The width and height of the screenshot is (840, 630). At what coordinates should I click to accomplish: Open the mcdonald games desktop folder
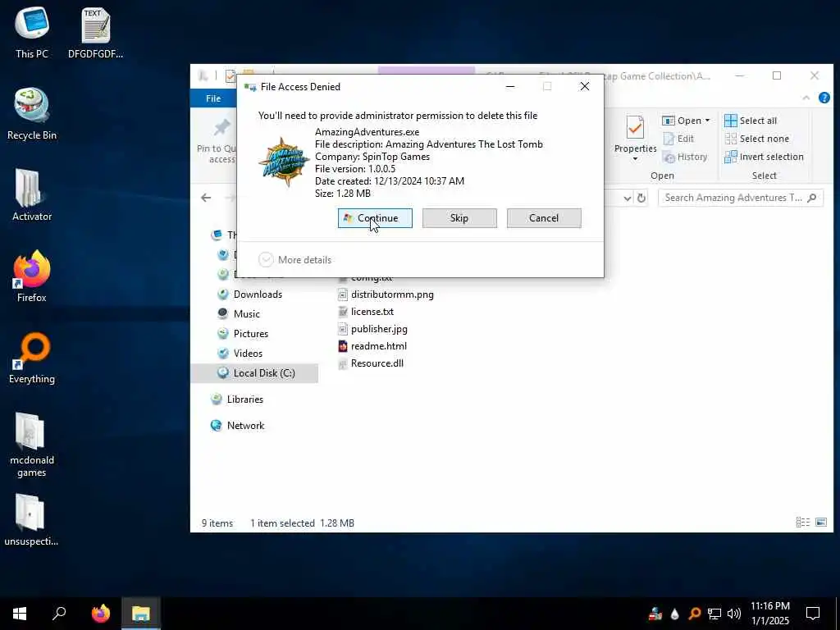click(32, 445)
